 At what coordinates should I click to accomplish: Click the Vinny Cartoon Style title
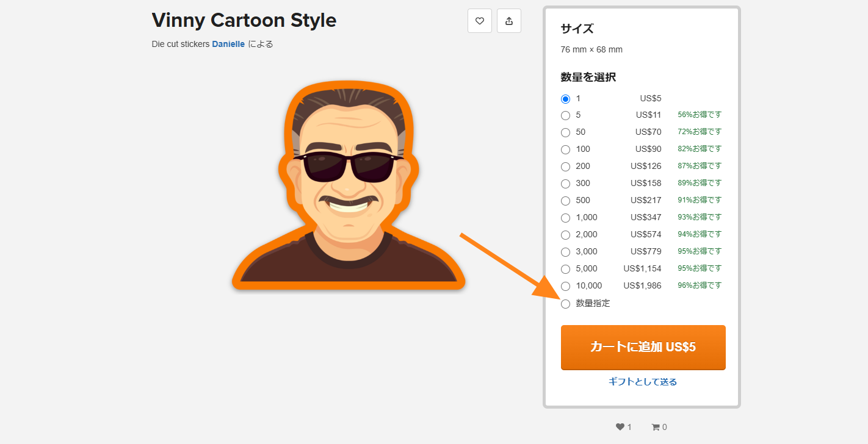coord(244,20)
